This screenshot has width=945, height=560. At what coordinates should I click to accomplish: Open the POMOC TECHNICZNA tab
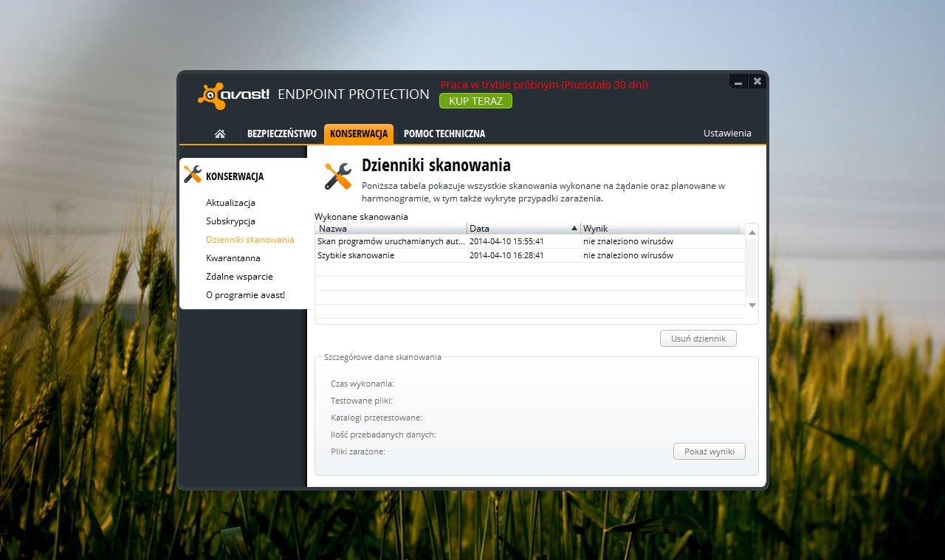coord(444,134)
